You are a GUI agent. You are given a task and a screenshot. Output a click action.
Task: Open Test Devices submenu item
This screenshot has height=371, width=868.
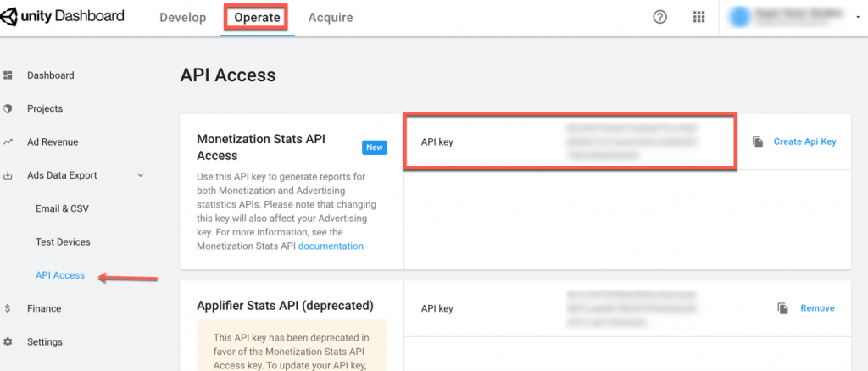(x=63, y=241)
